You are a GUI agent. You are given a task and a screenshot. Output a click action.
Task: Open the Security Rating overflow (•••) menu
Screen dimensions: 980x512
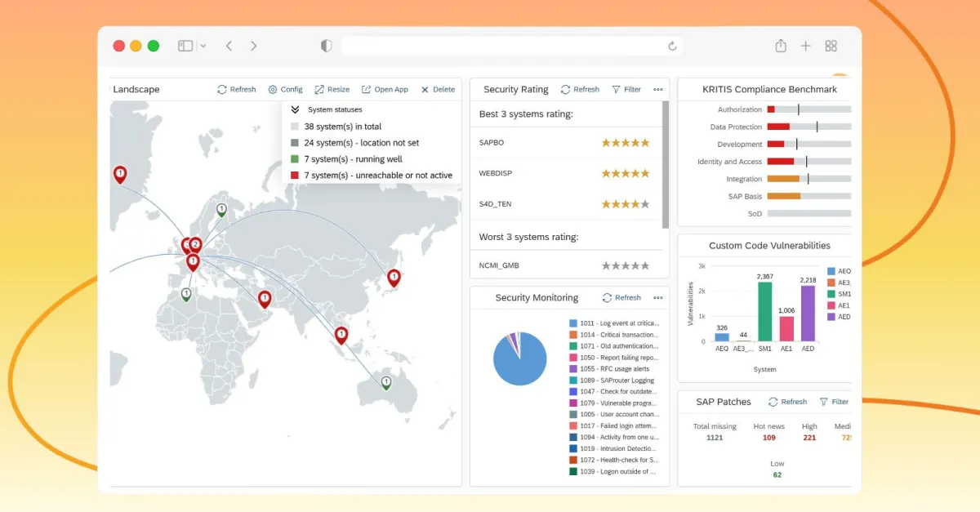tap(658, 90)
